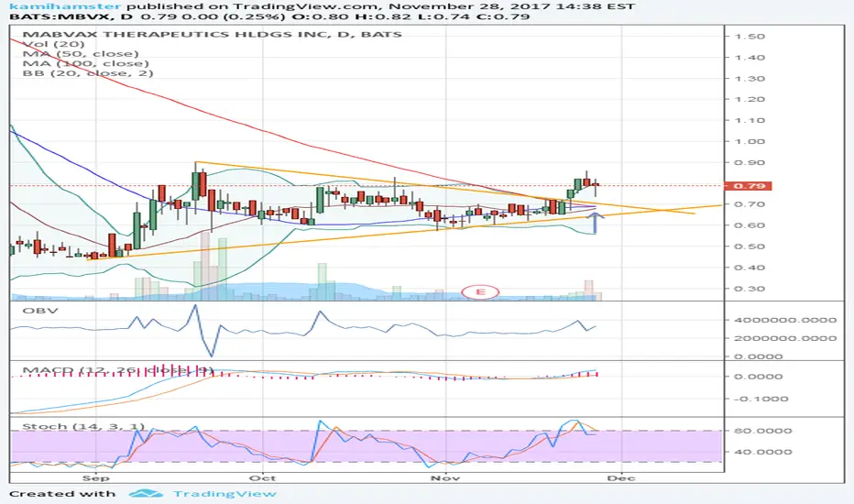Image resolution: width=854 pixels, height=504 pixels.
Task: Click the OBV pane label
Action: pos(40,311)
